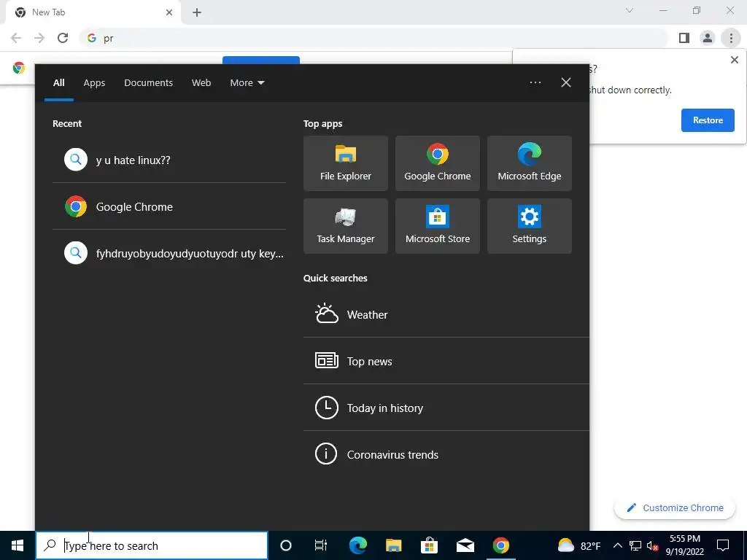This screenshot has width=747, height=560.
Task: Switch to Chrome via taskbar icon
Action: [500, 545]
